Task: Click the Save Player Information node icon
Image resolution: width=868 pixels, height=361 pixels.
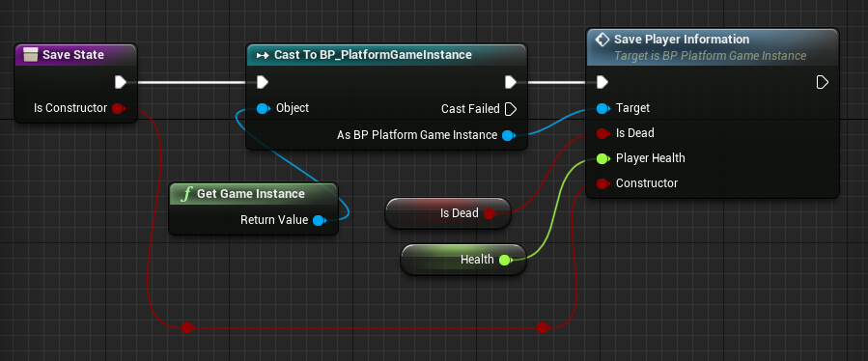Action: click(x=602, y=40)
